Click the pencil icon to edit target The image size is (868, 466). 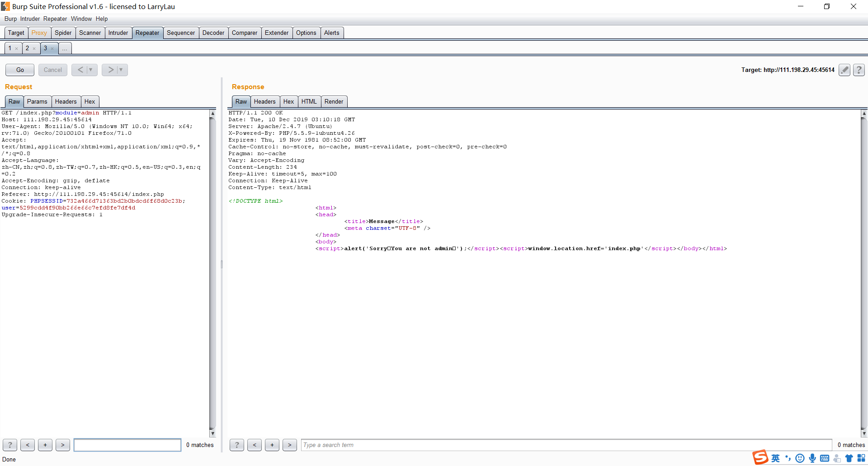click(x=844, y=70)
